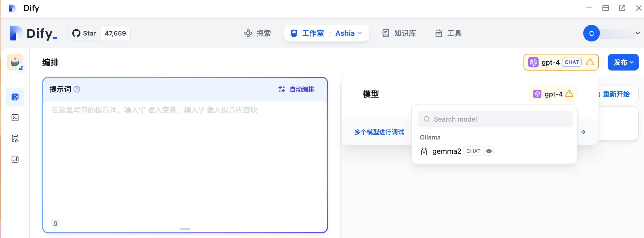Select the Orchestrate sidebar icon
The width and height of the screenshot is (644, 238).
[x=15, y=97]
